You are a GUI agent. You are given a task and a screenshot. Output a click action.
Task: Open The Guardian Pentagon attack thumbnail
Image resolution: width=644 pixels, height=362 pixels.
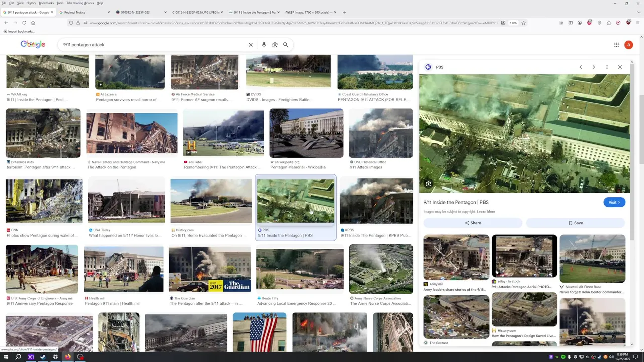(209, 268)
